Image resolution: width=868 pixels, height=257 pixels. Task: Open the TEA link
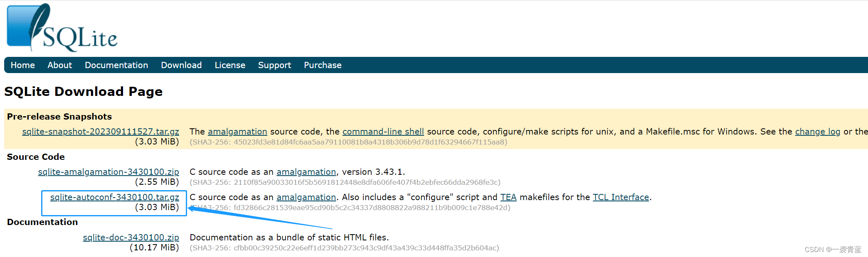click(508, 197)
